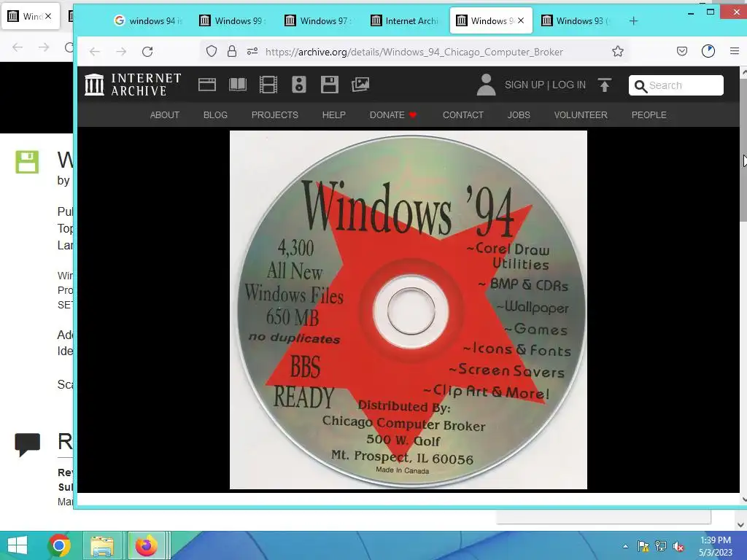Click forward arrow in background window
Image resolution: width=747 pixels, height=560 pixels.
click(44, 47)
